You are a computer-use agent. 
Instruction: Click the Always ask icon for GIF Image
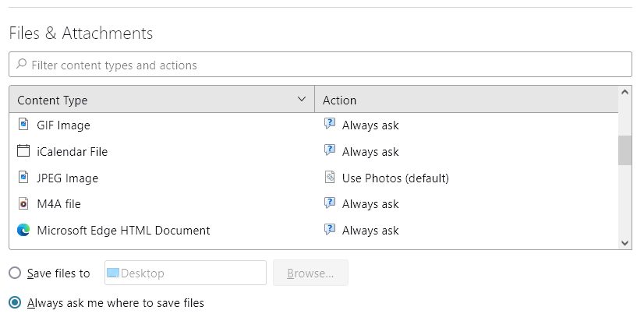pyautogui.click(x=330, y=125)
